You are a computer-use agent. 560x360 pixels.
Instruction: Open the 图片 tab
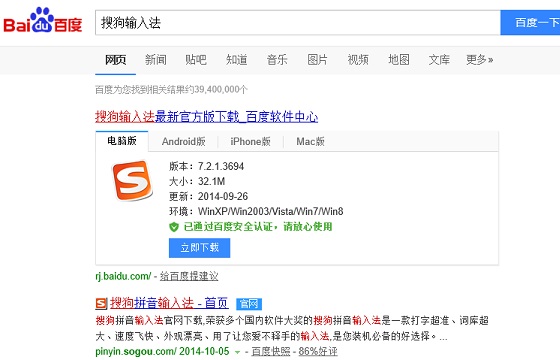[318, 60]
